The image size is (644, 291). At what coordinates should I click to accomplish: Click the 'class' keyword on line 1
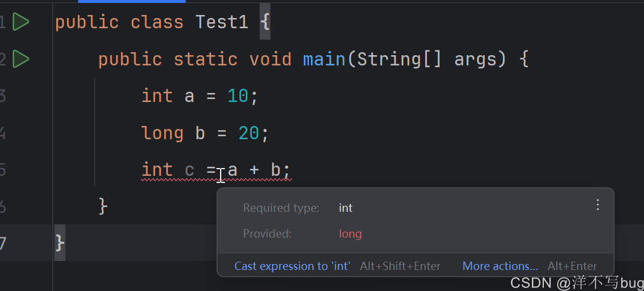click(157, 22)
